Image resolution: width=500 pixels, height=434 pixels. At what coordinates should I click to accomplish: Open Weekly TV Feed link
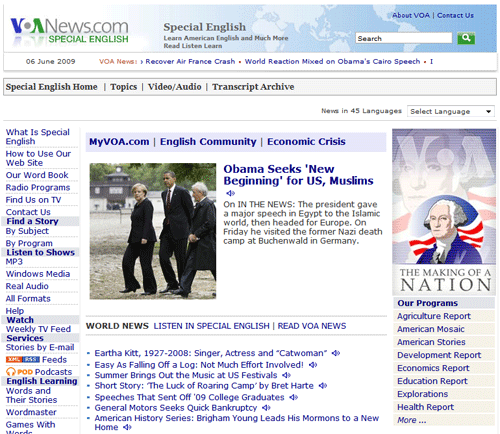click(38, 329)
